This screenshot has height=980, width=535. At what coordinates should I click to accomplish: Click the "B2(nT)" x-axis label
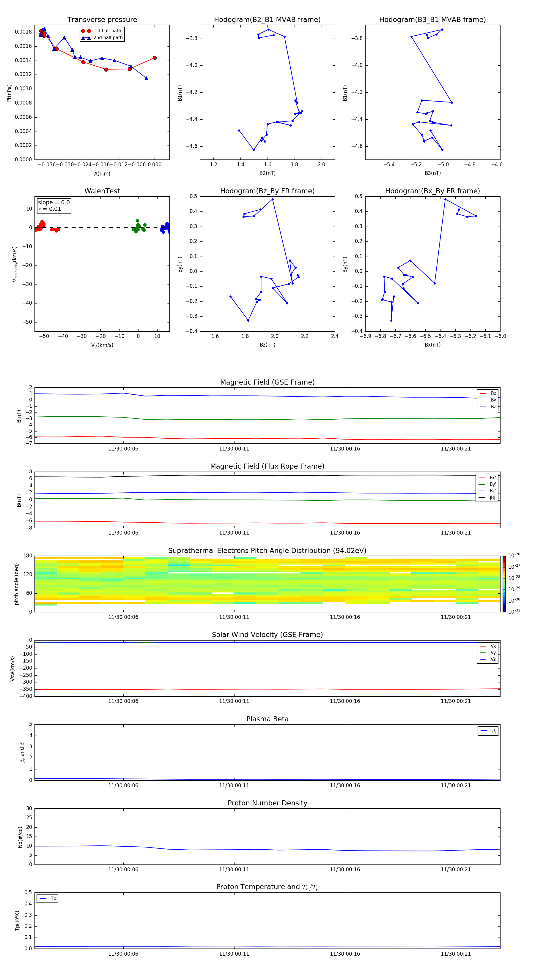pyautogui.click(x=267, y=173)
